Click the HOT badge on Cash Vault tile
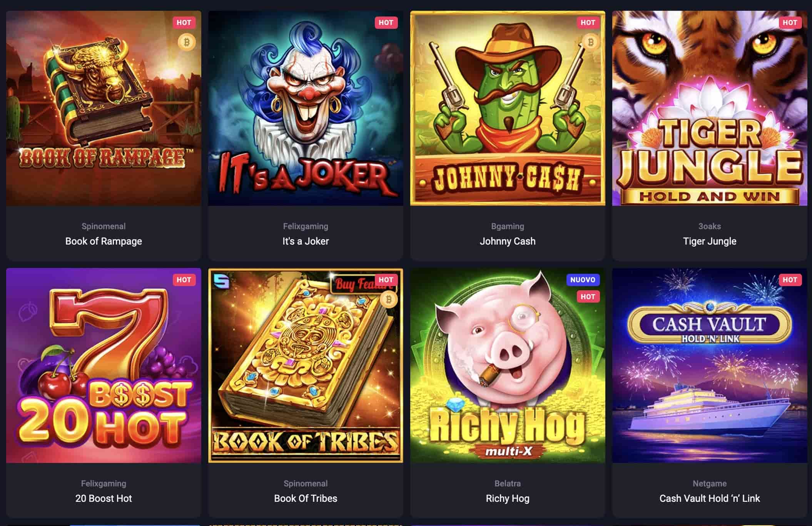Viewport: 812px width, 526px height. (790, 280)
